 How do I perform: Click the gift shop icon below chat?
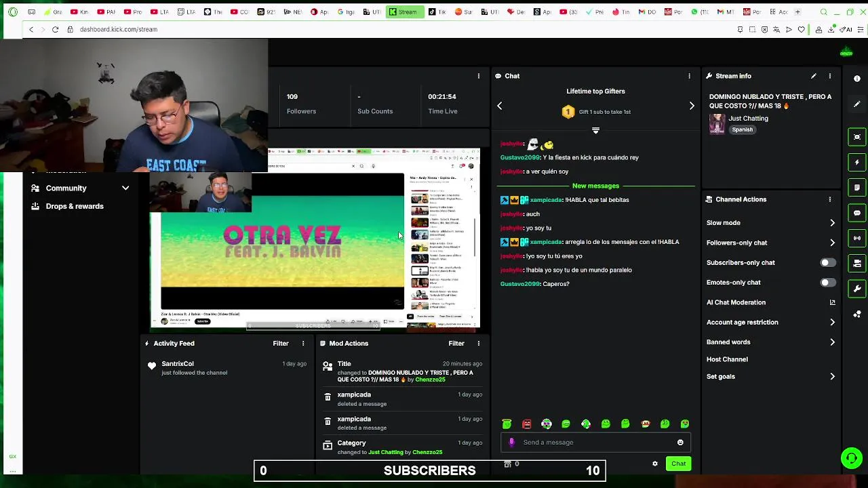507,464
